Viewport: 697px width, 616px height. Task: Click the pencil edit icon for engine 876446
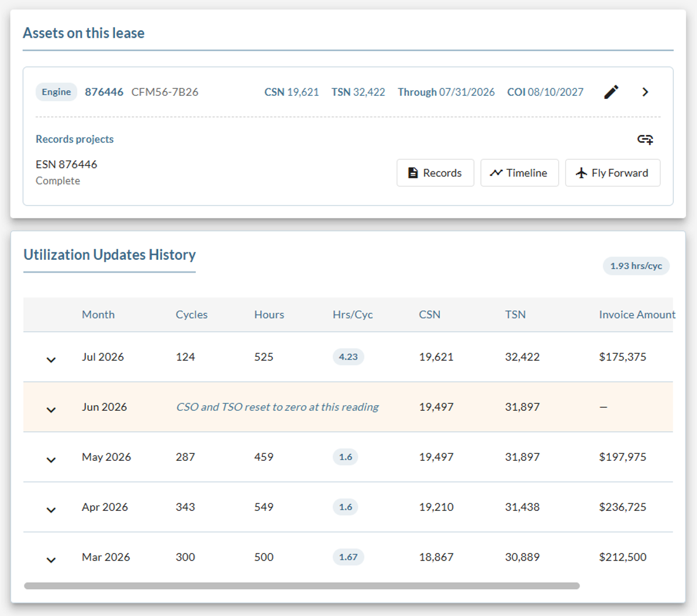point(611,92)
